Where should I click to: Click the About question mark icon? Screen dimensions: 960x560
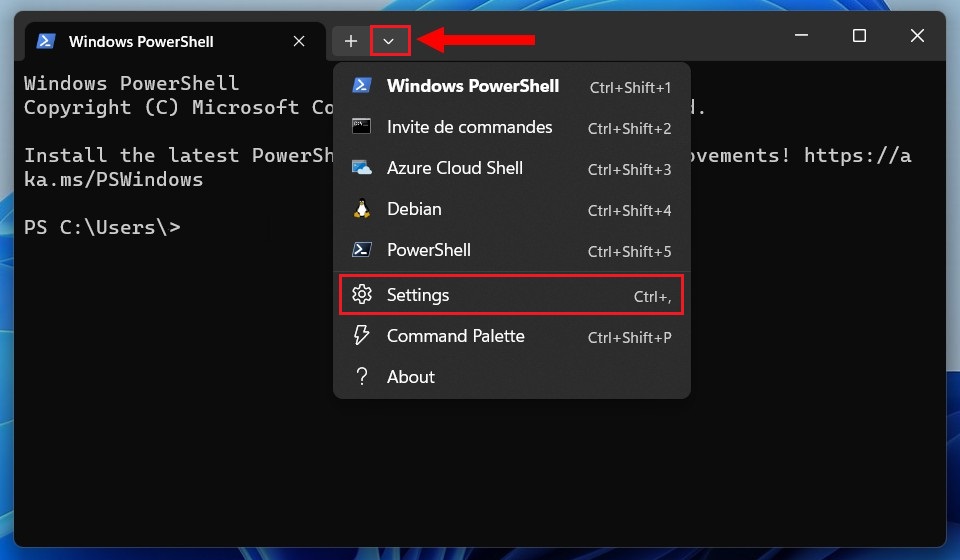pos(362,376)
